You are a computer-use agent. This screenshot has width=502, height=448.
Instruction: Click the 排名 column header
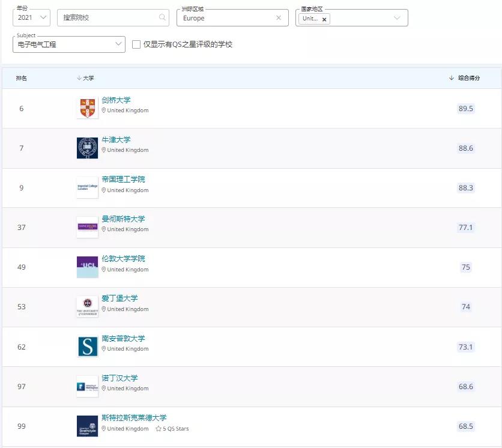coord(22,78)
